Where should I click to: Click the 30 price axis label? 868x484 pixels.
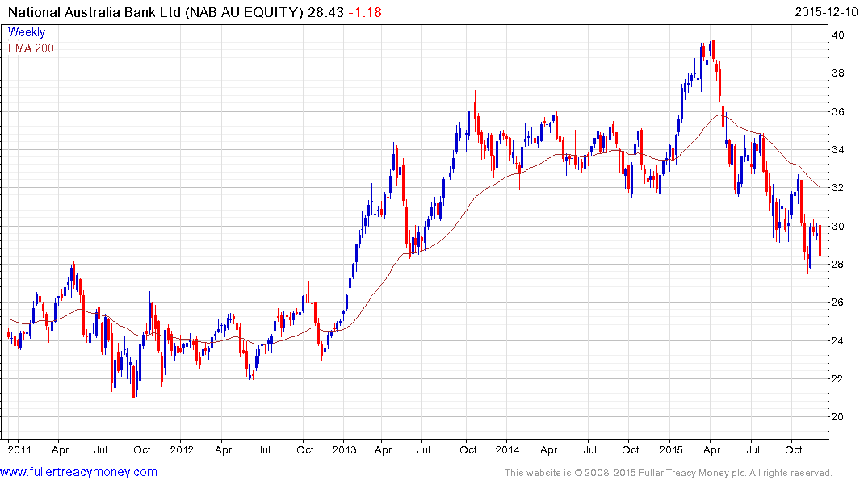click(x=838, y=226)
